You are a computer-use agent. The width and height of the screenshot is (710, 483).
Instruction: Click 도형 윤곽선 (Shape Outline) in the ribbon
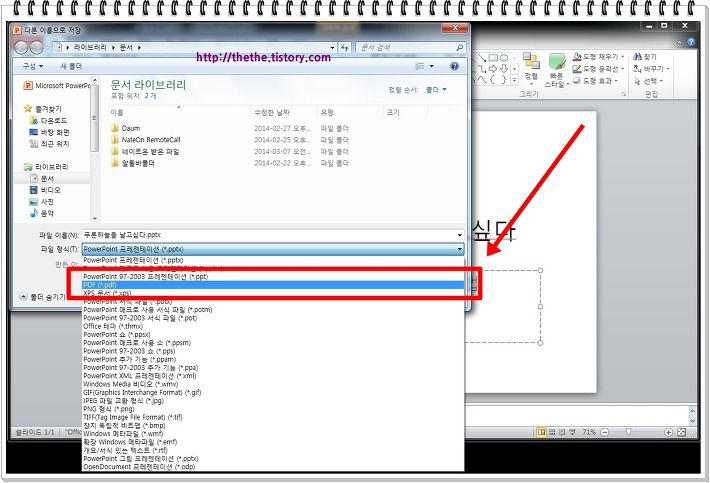click(598, 69)
